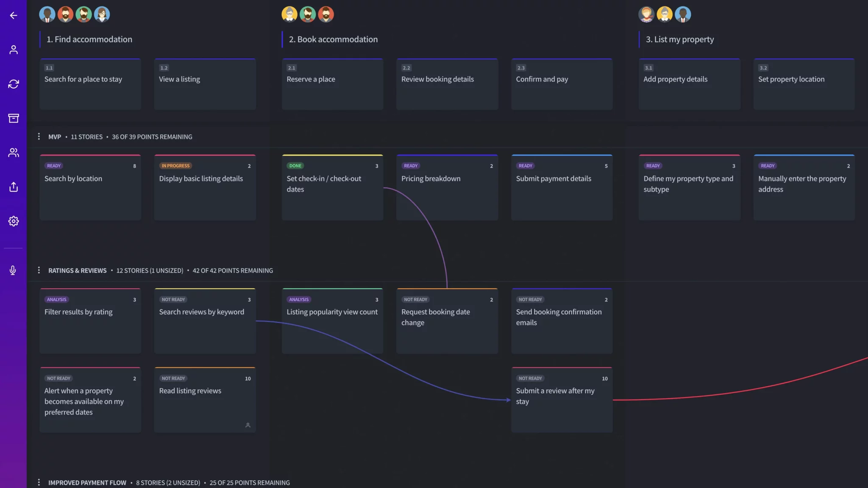Click the point estimate 10 on Read listing reviews
Screen dimensions: 868x488
(x=248, y=379)
